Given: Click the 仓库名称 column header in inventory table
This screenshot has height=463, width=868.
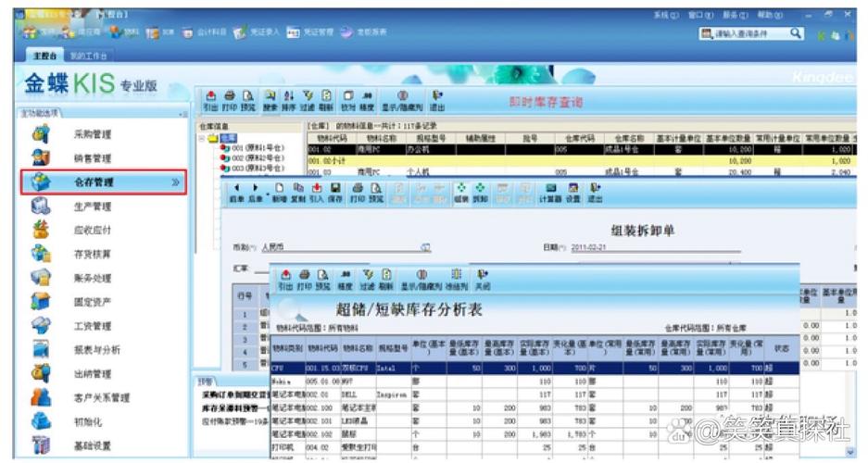Looking at the screenshot, I should tap(629, 138).
